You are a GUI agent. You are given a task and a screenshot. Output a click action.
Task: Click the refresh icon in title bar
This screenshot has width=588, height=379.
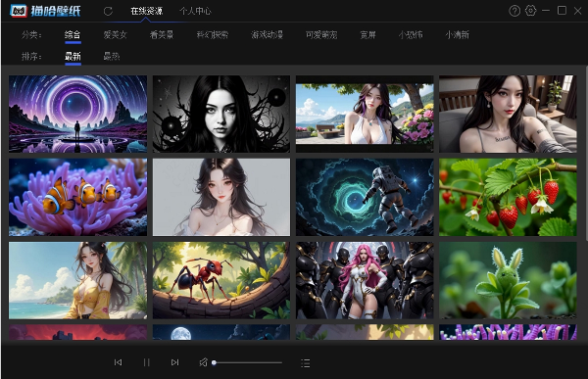[108, 11]
